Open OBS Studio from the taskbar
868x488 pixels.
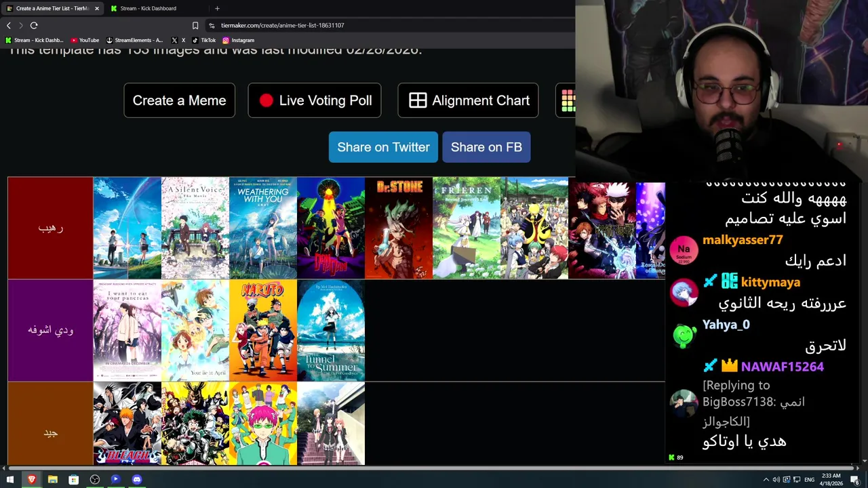click(94, 479)
